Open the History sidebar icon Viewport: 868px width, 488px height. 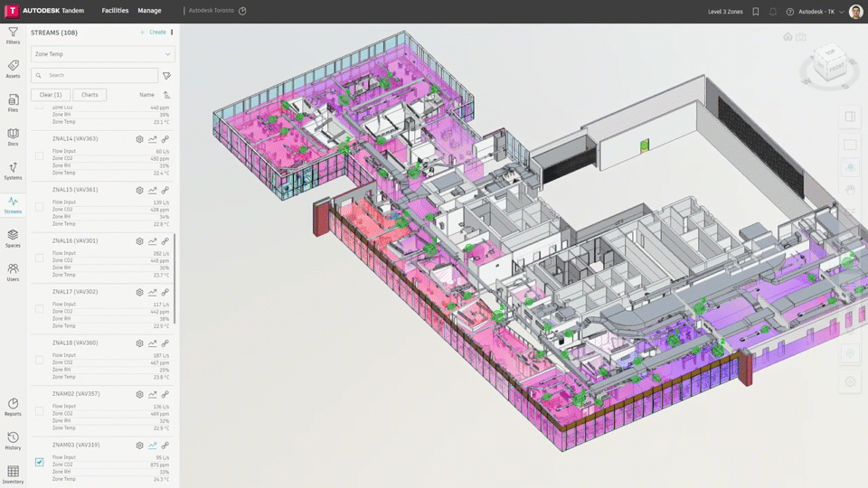[x=13, y=440]
